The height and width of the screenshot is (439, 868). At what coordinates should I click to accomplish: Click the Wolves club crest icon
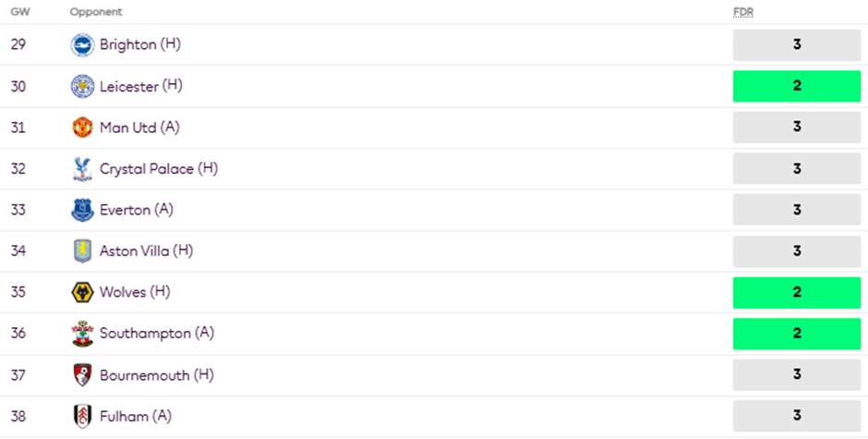coord(82,293)
